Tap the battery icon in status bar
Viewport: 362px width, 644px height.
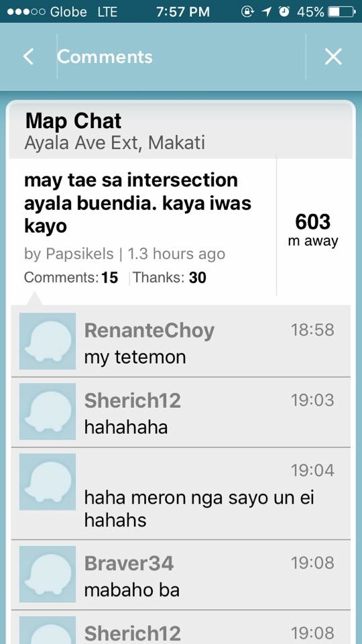pos(341,11)
